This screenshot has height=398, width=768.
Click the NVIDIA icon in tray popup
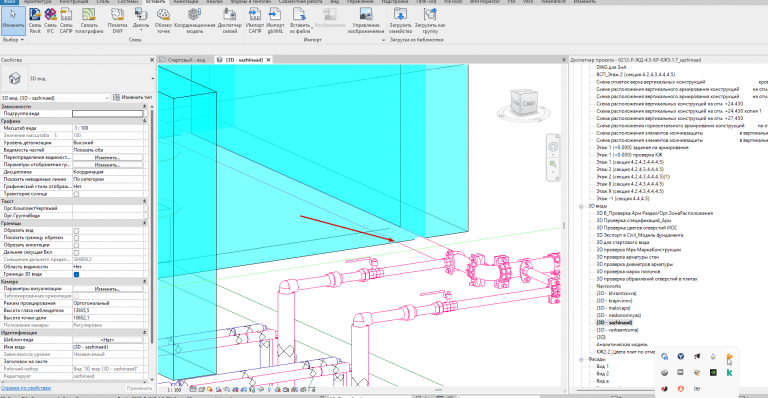pos(713,373)
